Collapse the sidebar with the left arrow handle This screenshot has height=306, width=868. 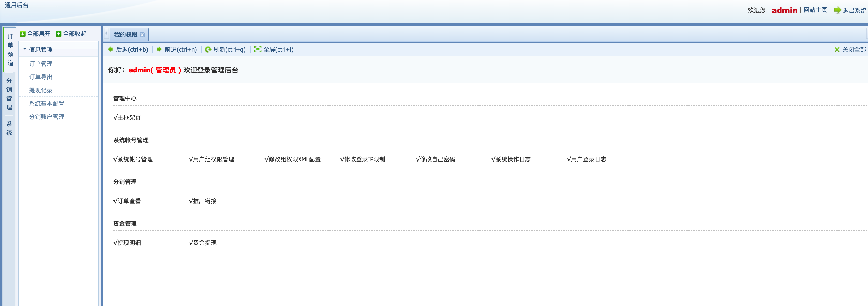pyautogui.click(x=106, y=33)
